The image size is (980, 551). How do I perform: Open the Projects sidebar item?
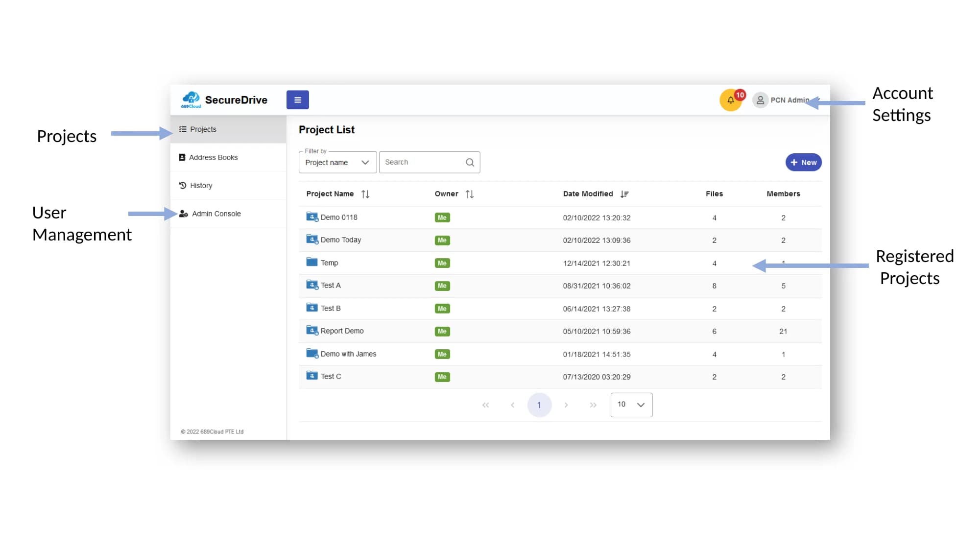tap(228, 129)
